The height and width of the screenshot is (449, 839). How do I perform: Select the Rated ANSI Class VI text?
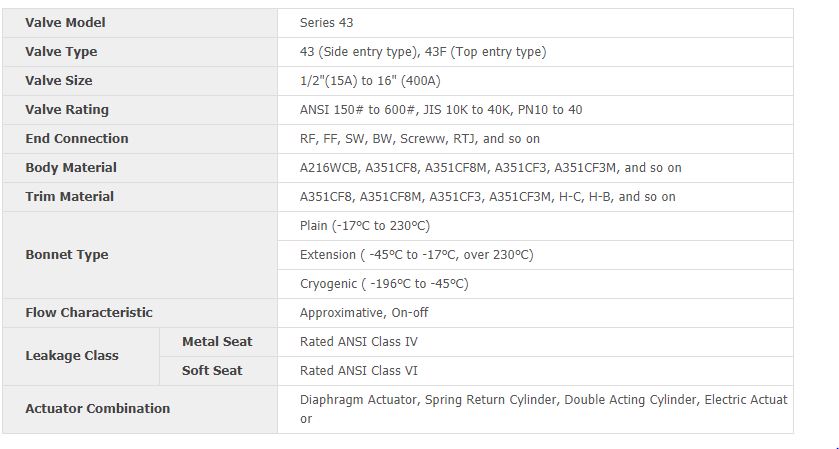(359, 370)
